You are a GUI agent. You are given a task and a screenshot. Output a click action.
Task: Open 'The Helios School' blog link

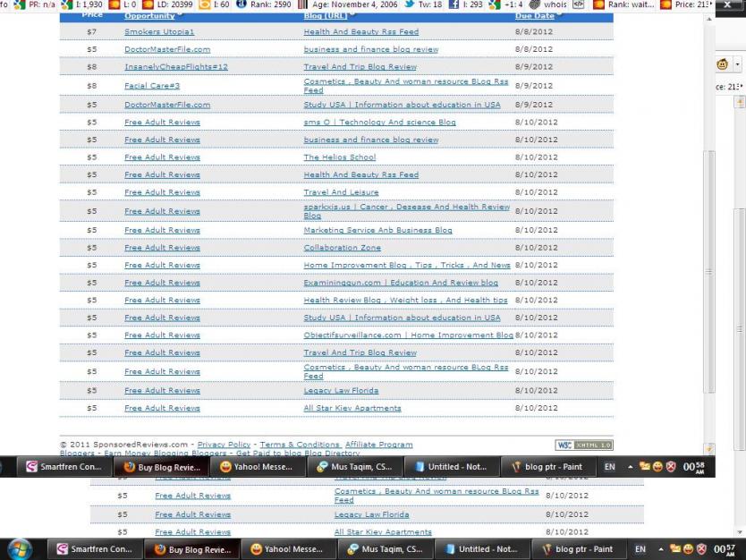(x=340, y=157)
